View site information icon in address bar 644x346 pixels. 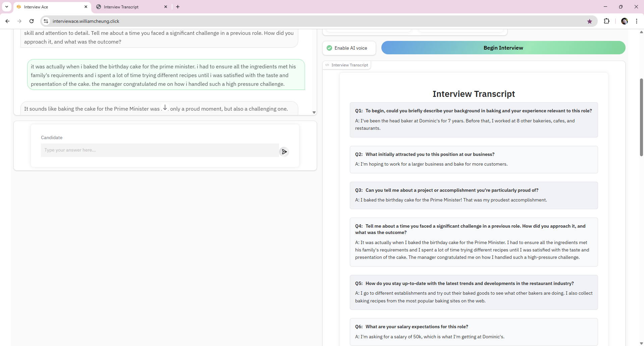[46, 21]
